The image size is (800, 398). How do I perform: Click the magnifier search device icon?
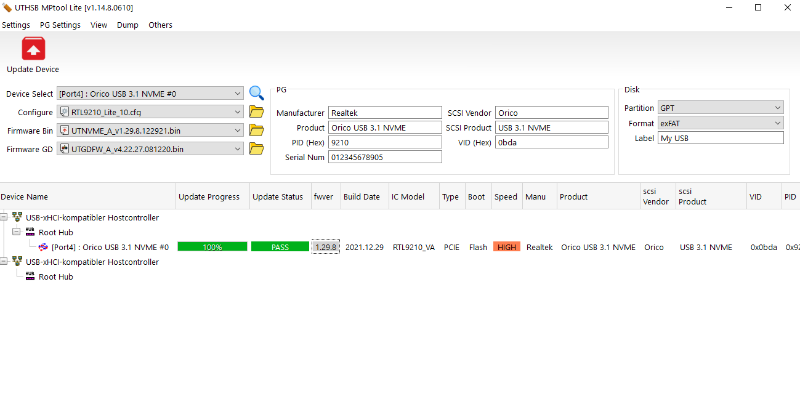256,93
